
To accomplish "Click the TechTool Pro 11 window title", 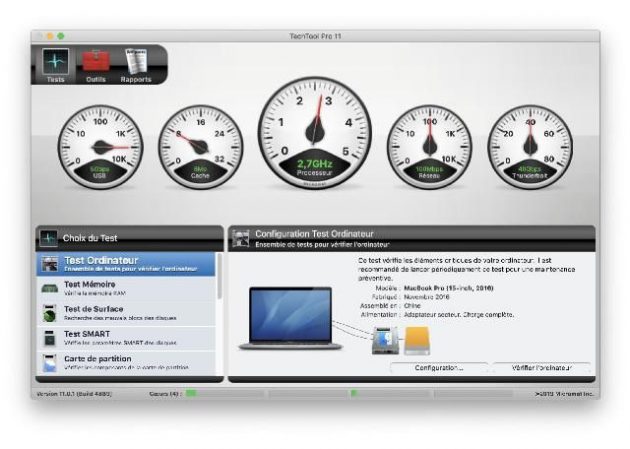I will pyautogui.click(x=315, y=36).
